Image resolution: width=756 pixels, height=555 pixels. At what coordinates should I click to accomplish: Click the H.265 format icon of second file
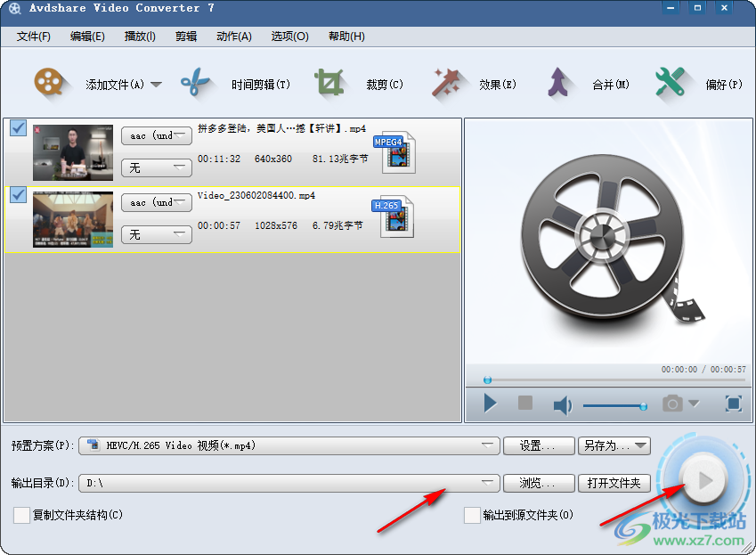(393, 216)
